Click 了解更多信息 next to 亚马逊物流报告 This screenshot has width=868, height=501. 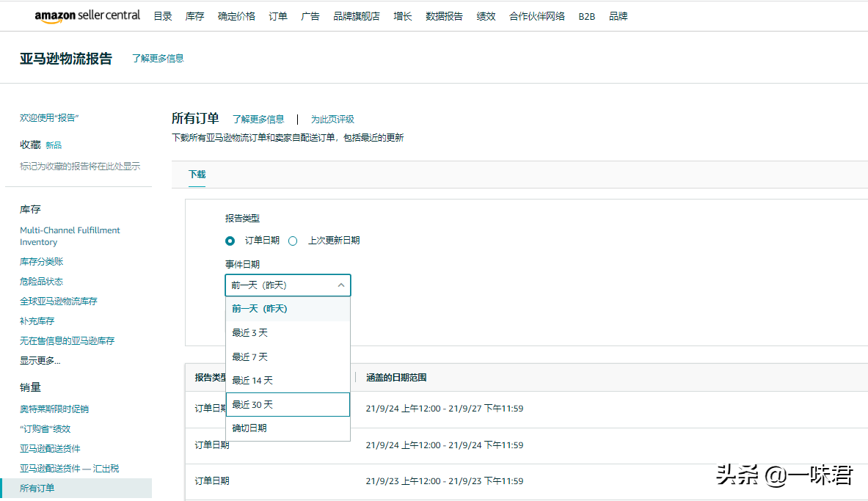(x=158, y=58)
